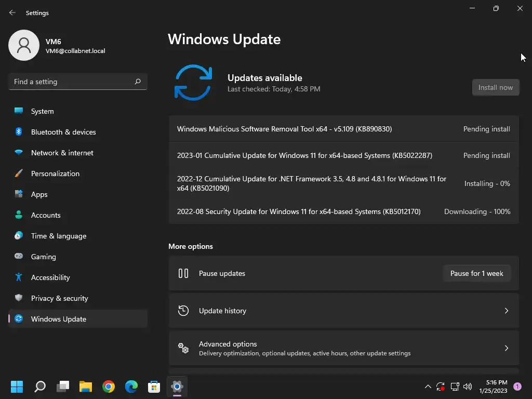The image size is (532, 399).
Task: Click the Update history chevron arrow
Action: click(x=506, y=311)
